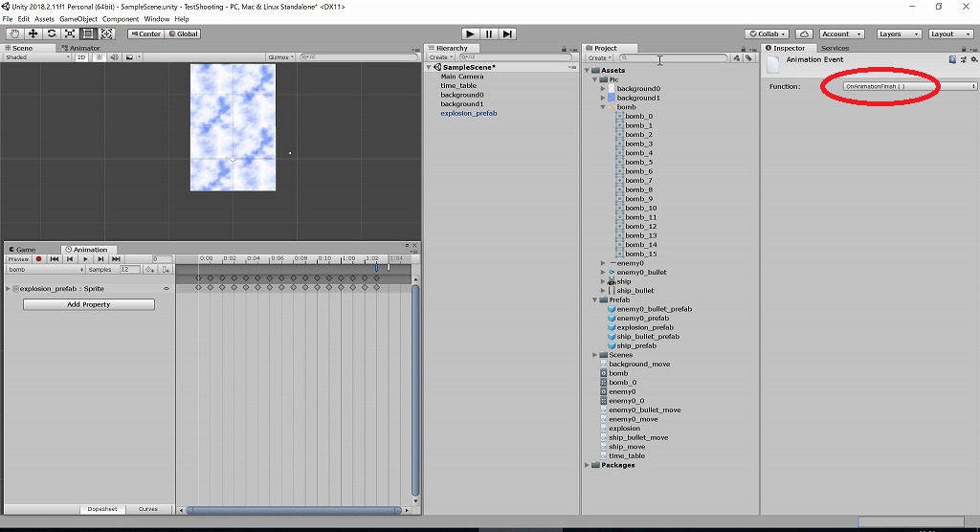Select explosion_prefab in Hierarchy

coord(469,113)
